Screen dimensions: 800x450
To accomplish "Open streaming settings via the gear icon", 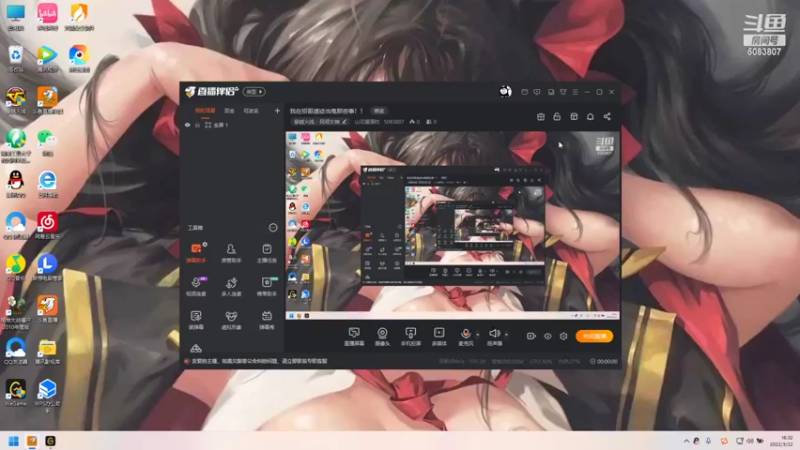I will 563,336.
